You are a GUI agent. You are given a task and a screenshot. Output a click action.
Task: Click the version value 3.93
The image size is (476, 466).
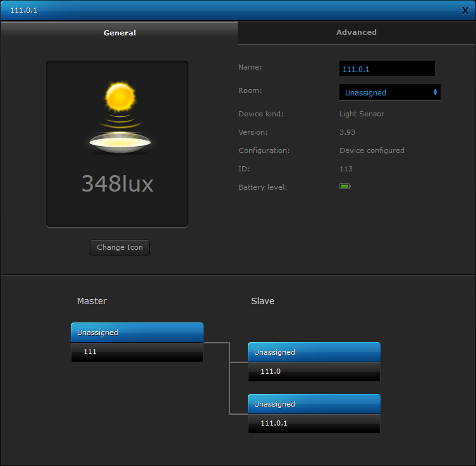pos(348,132)
